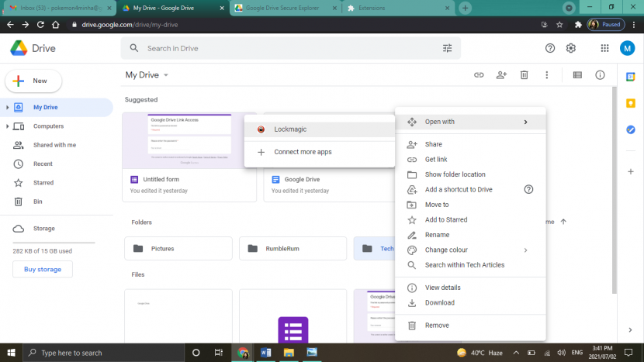
Task: Open Shared with me
Action: pos(57,145)
